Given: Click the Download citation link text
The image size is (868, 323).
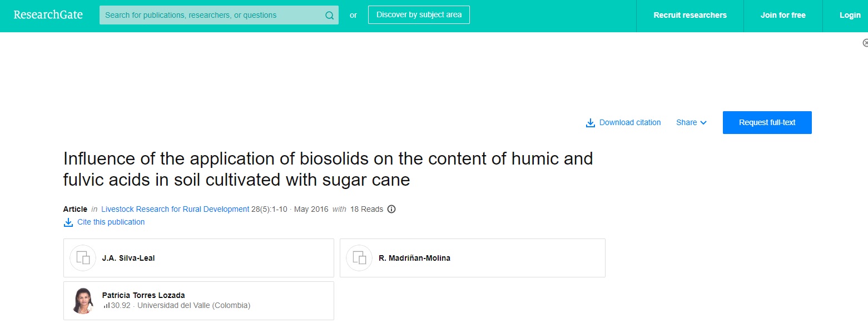Looking at the screenshot, I should click(x=630, y=123).
